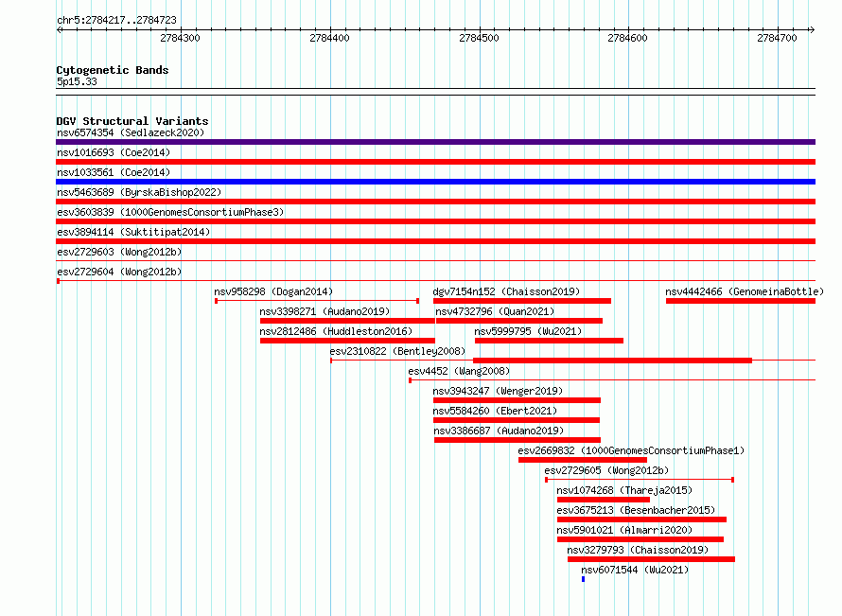This screenshot has height=616, width=842.
Task: Click the red nsv5999795 variant bar
Action: pos(549,341)
